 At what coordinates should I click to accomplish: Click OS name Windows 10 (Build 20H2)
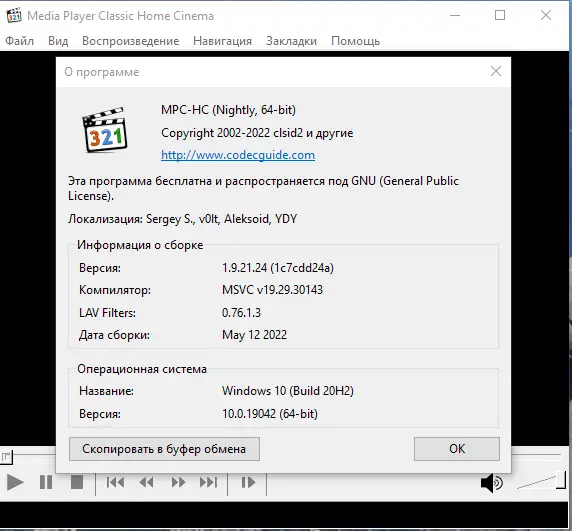288,391
